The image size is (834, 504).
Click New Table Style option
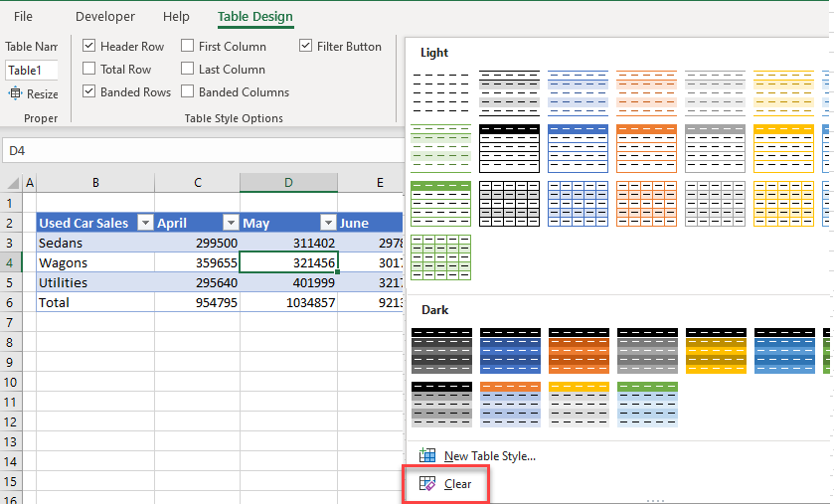click(489, 456)
